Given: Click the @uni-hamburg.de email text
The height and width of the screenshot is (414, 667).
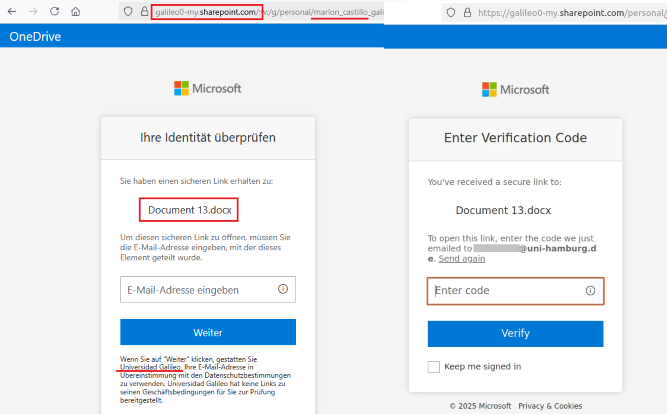Looking at the screenshot, I should pyautogui.click(x=558, y=248).
